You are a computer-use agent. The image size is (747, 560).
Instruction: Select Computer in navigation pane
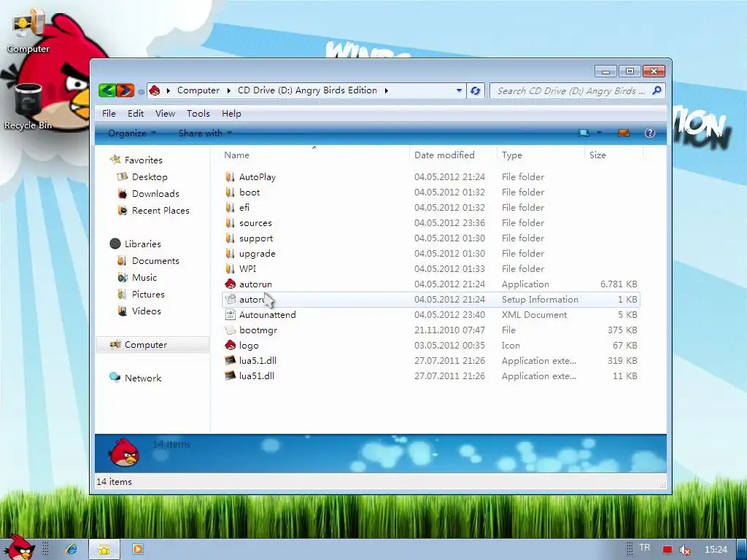pyautogui.click(x=152, y=345)
